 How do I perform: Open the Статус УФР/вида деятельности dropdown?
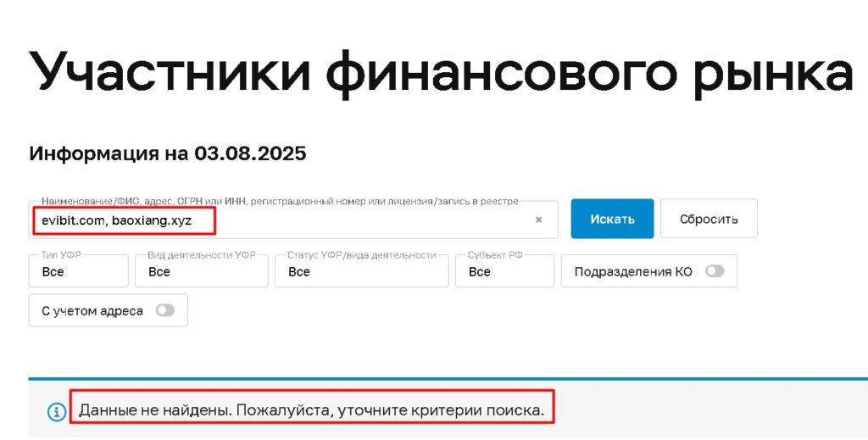[x=361, y=270]
